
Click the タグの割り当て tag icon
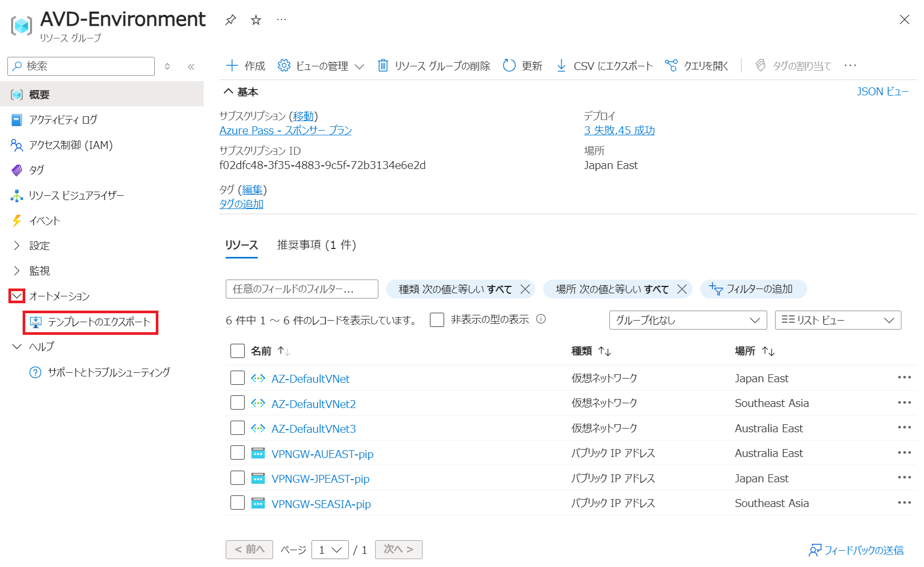coord(760,66)
